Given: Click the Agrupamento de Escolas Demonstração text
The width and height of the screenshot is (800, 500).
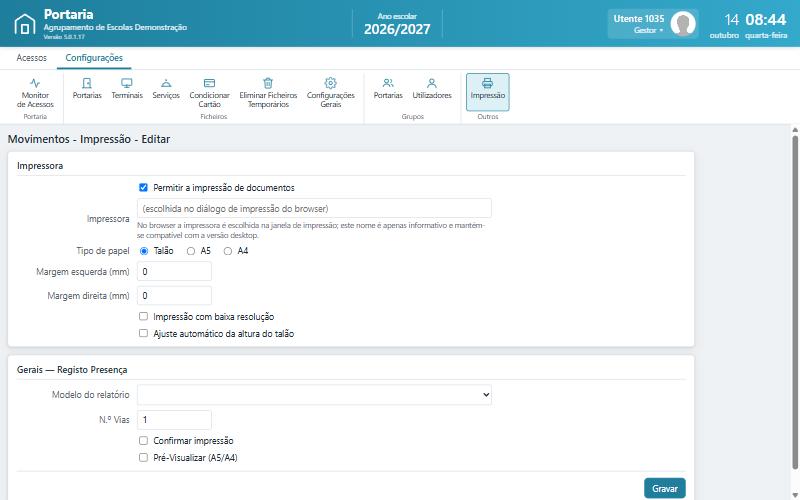Looking at the screenshot, I should 115,27.
